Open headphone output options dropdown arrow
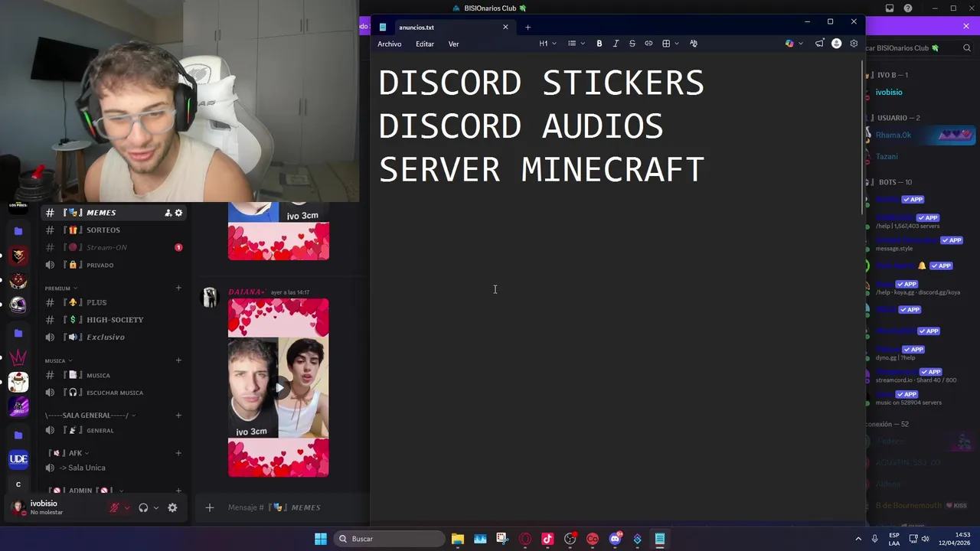This screenshot has width=980, height=551. coord(155,507)
